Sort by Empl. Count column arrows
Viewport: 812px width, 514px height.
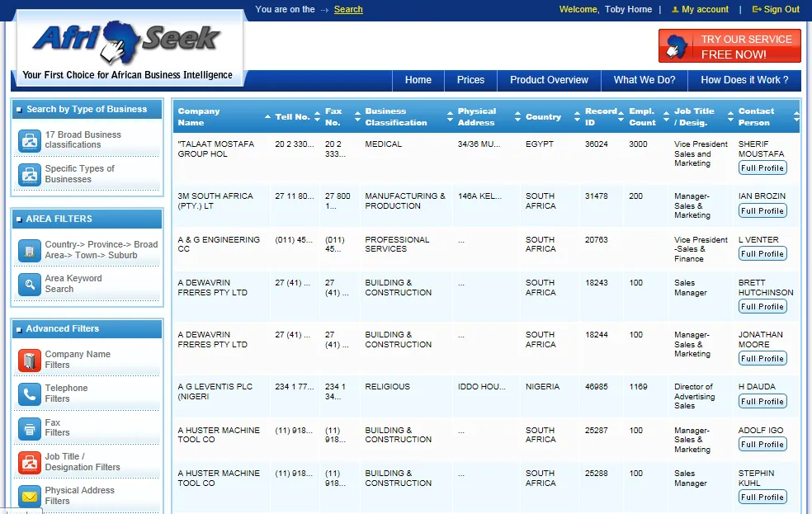pos(666,117)
